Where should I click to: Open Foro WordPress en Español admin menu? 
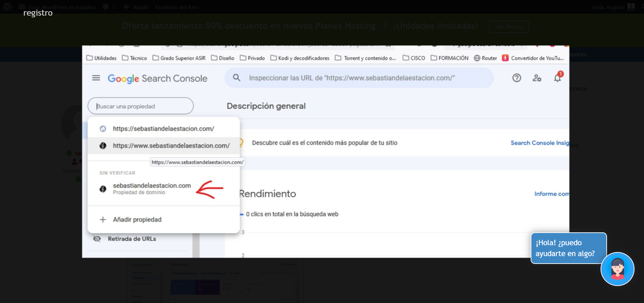pyautogui.click(x=57, y=7)
